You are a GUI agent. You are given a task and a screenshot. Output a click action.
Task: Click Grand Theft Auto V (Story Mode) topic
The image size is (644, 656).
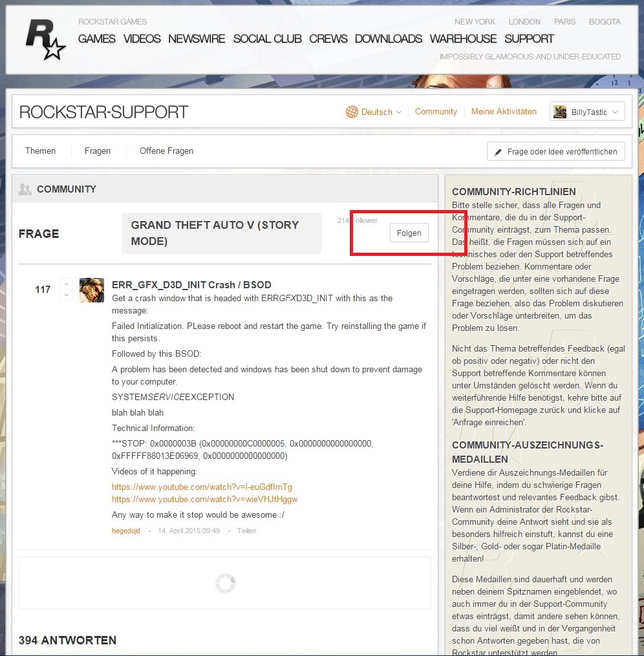click(x=221, y=233)
